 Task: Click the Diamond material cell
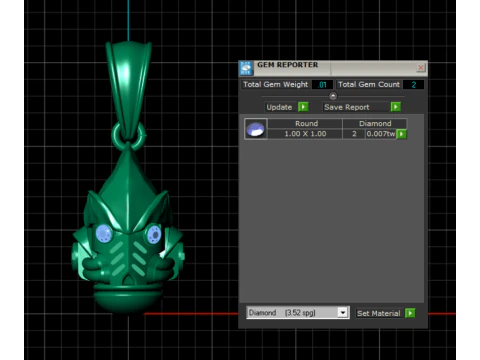click(375, 124)
